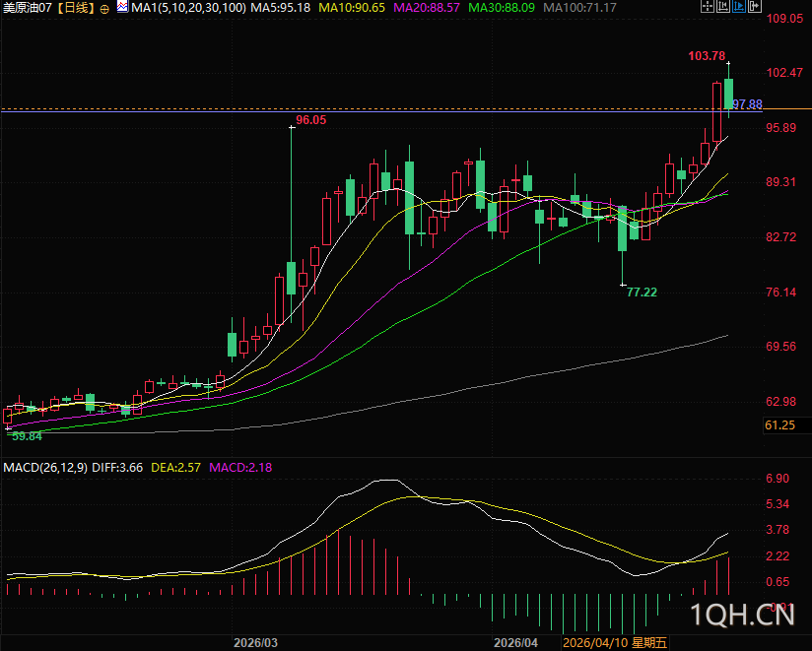Click the 103.78 high price label
812x651 pixels.
pyautogui.click(x=707, y=56)
